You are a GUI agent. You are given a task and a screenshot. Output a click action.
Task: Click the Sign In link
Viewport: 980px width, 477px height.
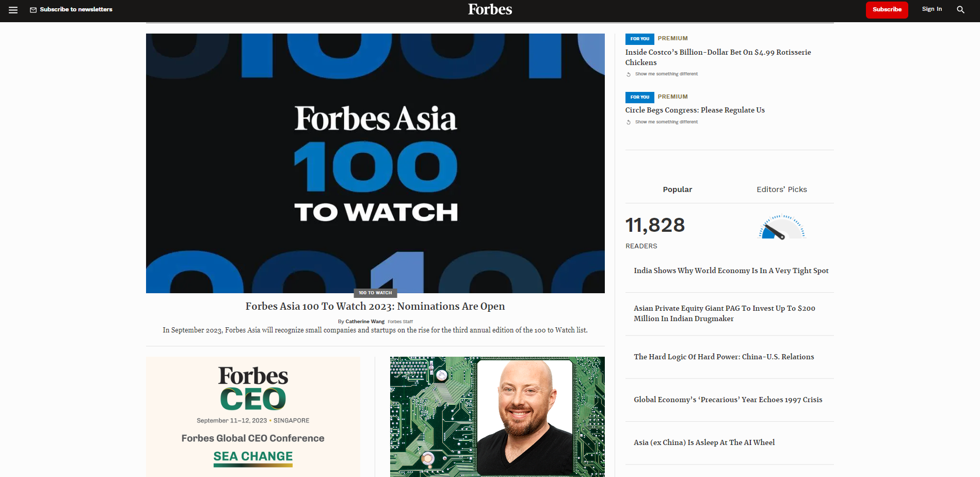[x=931, y=9]
